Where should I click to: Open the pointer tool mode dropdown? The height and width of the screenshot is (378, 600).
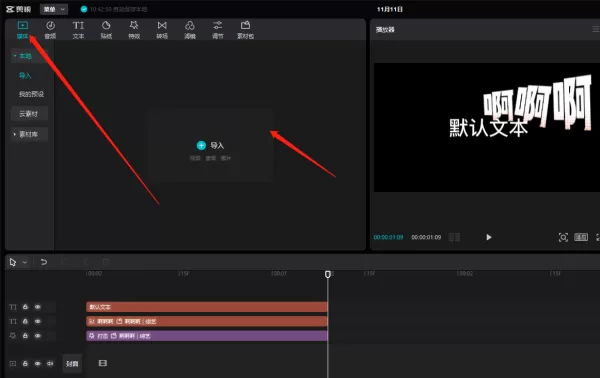24,262
